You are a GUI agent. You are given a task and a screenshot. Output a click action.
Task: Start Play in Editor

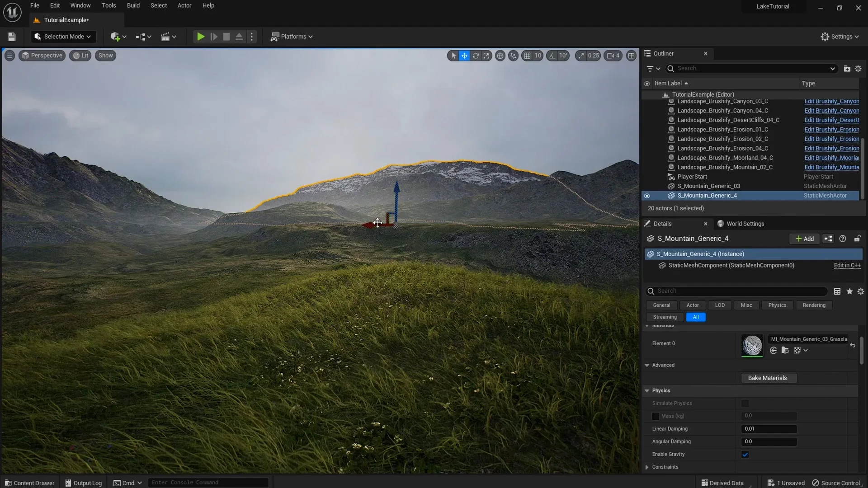(200, 37)
